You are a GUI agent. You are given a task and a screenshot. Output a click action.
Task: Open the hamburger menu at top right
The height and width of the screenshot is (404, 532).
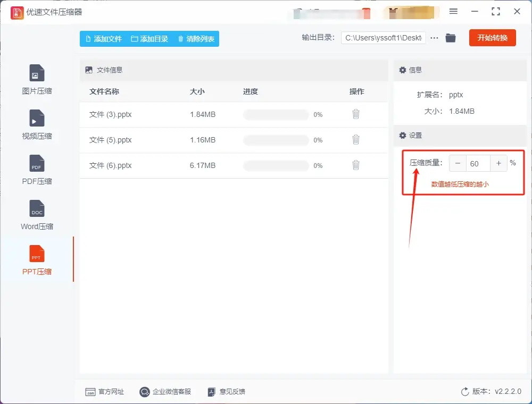455,11
